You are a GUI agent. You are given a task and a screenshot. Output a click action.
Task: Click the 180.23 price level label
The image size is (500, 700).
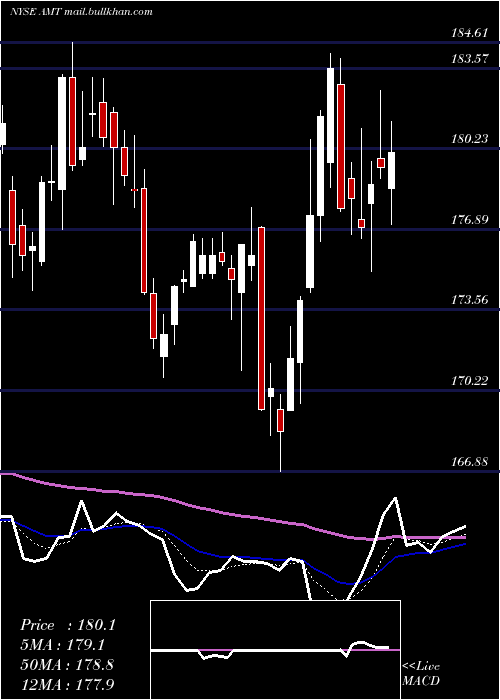pos(470,139)
